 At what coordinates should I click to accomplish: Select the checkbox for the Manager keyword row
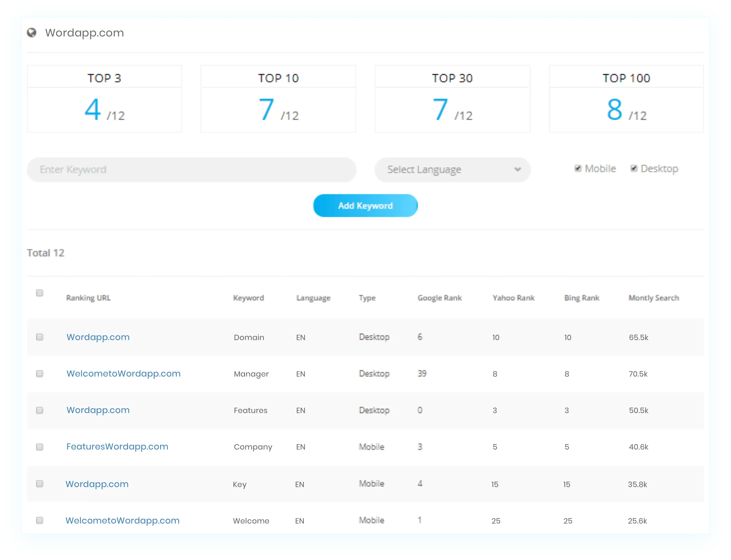point(40,374)
